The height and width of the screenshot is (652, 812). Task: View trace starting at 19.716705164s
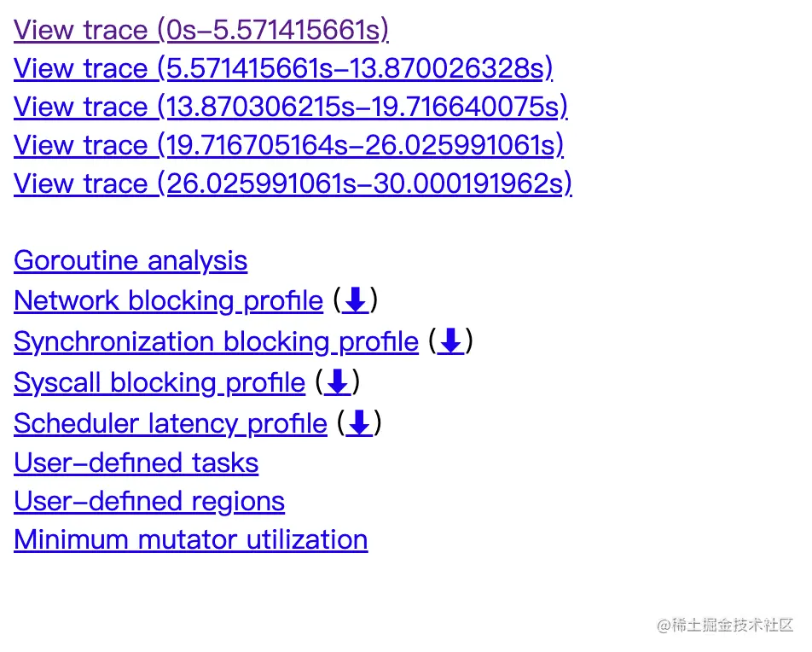click(x=289, y=145)
